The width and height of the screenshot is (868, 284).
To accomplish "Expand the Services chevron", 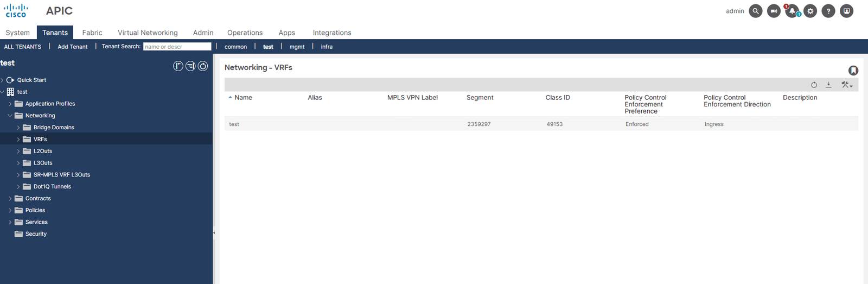I will pyautogui.click(x=10, y=222).
